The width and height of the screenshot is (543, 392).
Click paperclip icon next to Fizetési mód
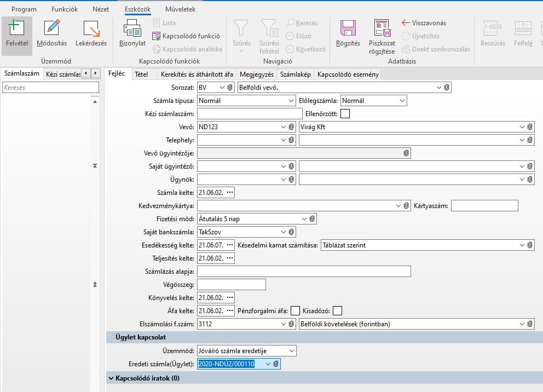pos(312,219)
